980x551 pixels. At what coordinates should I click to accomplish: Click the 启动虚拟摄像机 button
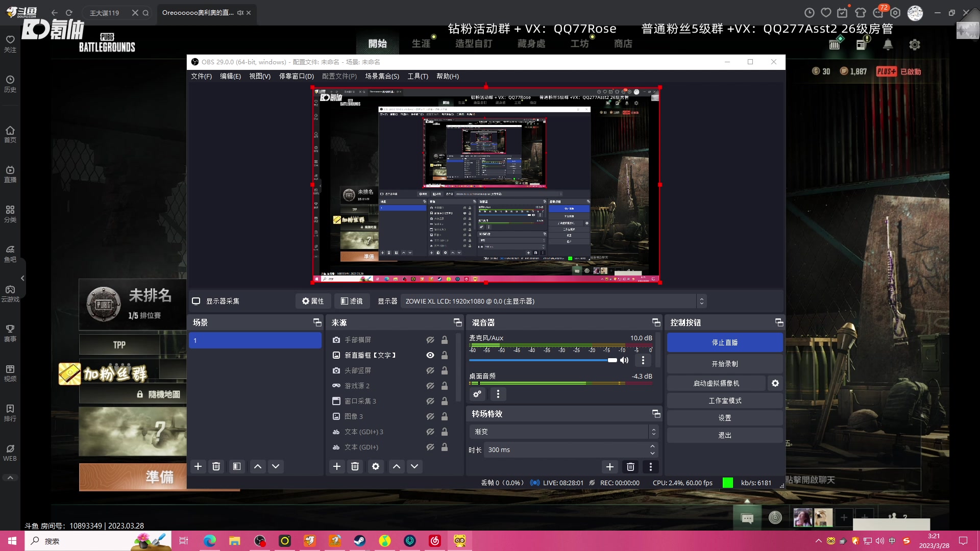(716, 383)
